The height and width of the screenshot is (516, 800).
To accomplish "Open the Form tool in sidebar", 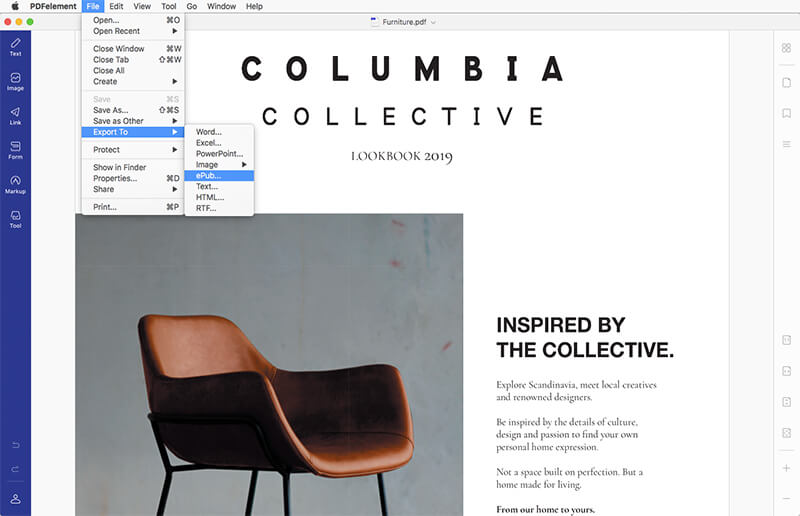I will [15, 150].
